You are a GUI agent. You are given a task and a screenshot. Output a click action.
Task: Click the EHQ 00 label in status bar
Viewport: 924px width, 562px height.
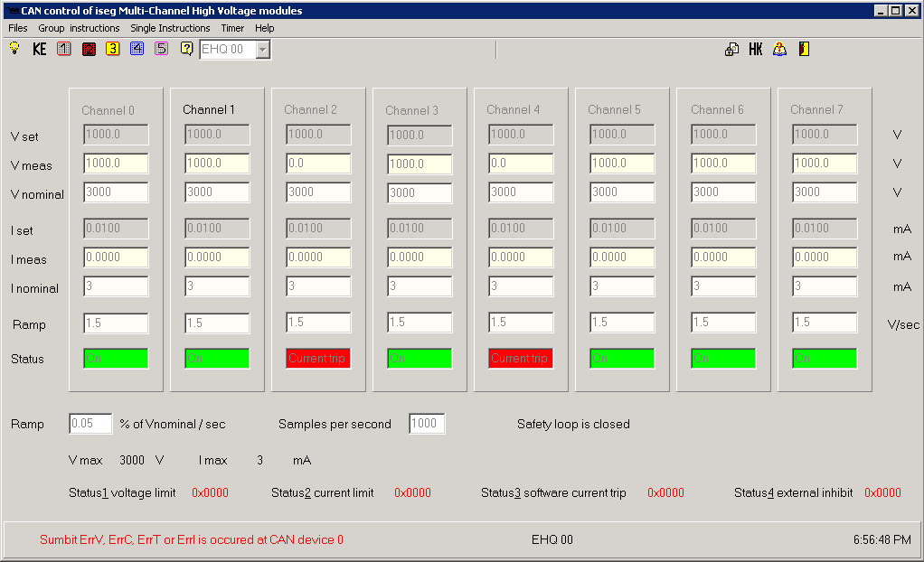[552, 539]
